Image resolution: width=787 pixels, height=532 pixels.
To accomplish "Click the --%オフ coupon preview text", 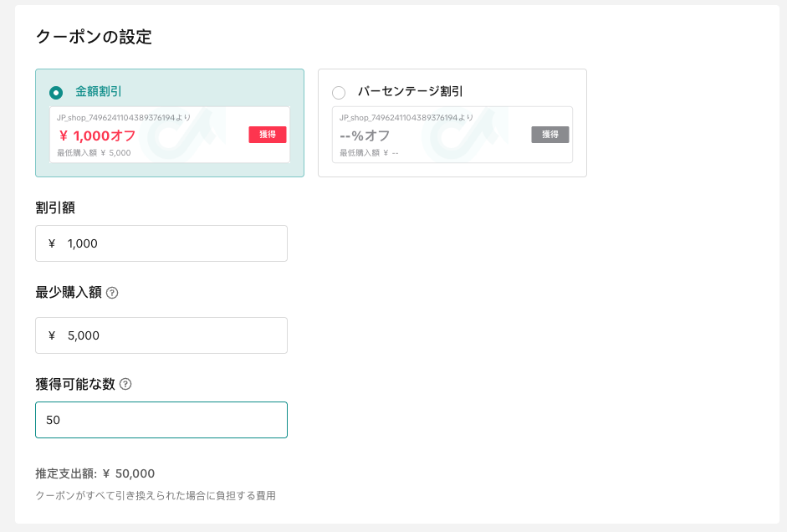I will [365, 136].
